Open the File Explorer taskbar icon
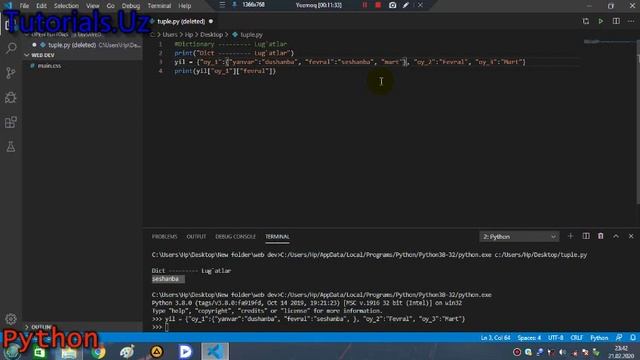Screen dimensions: 640x360 point(69,351)
